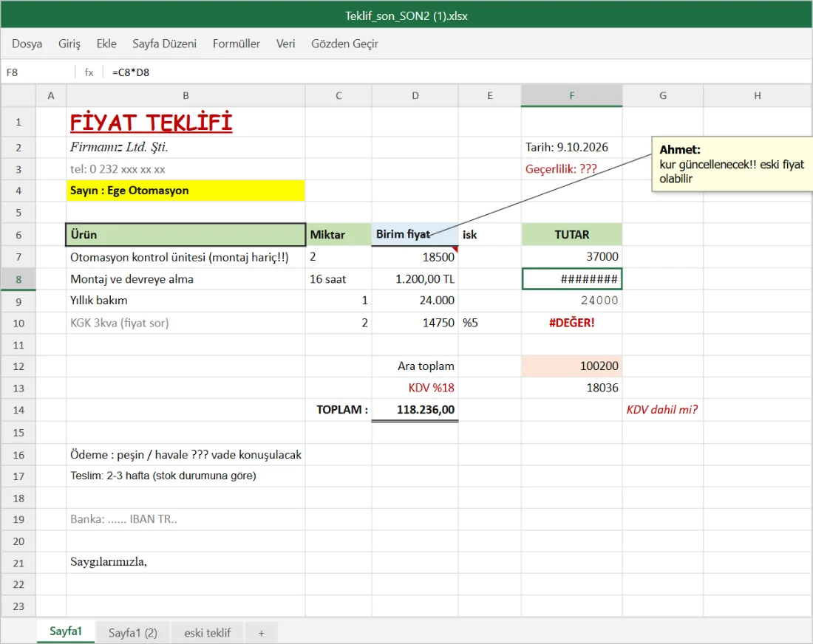This screenshot has height=644, width=813.
Task: Select the Sayfa1 sheet tab
Action: tap(65, 631)
